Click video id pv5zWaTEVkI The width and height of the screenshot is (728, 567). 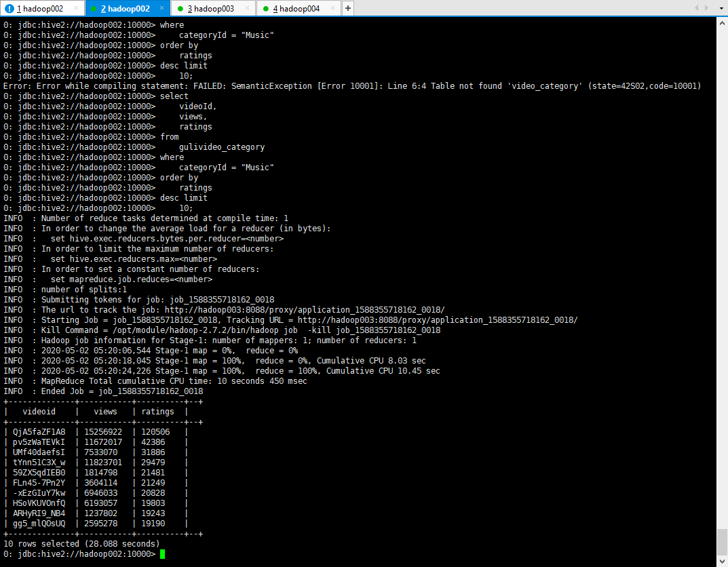coord(39,442)
